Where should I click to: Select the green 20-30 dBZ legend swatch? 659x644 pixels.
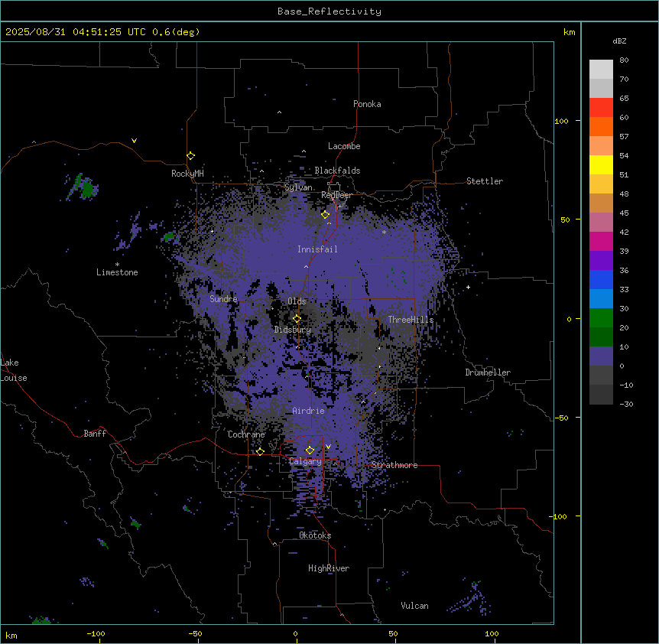point(601,318)
